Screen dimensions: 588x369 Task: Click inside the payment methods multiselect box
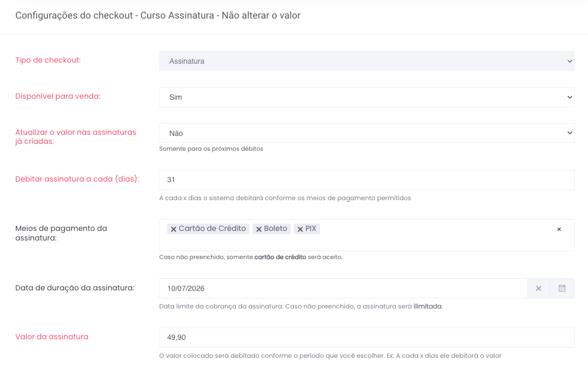point(366,235)
